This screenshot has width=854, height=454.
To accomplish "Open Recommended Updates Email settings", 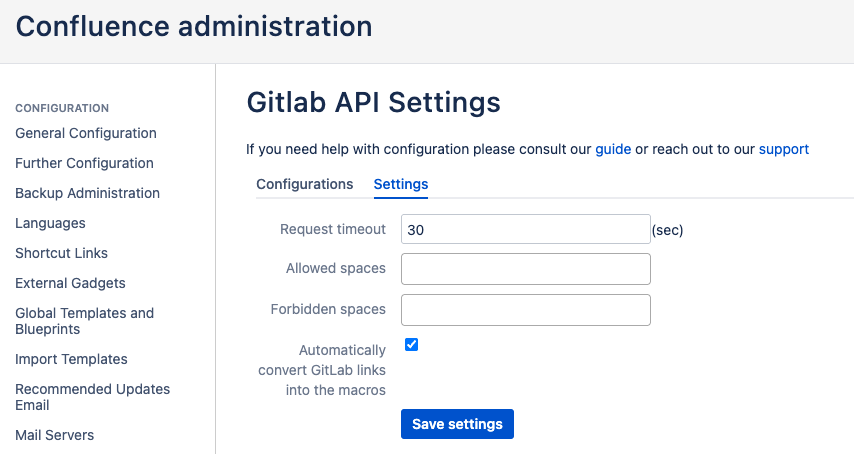I will click(92, 397).
